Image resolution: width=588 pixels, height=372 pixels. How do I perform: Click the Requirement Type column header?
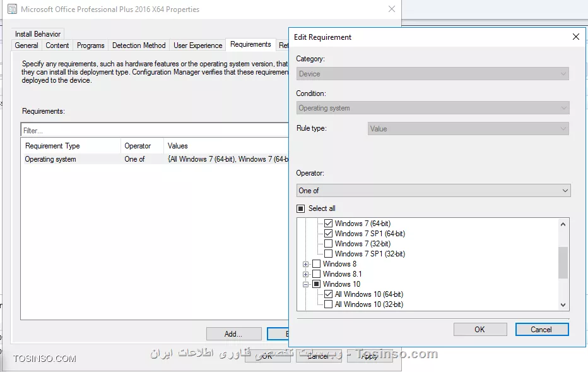click(x=71, y=146)
